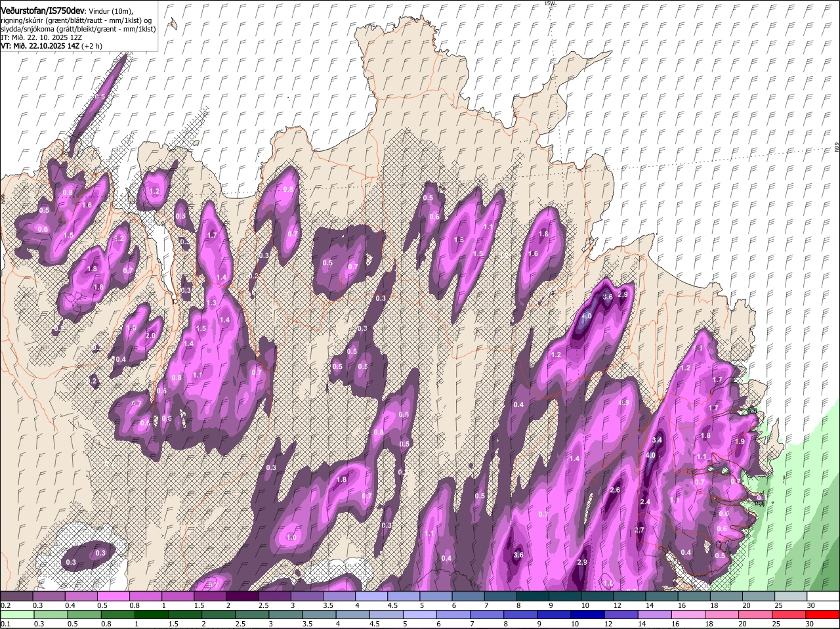The image size is (840, 629).
Task: Select the 0.2–0.3 swatch in the upper purple legend
Action: pos(16,596)
